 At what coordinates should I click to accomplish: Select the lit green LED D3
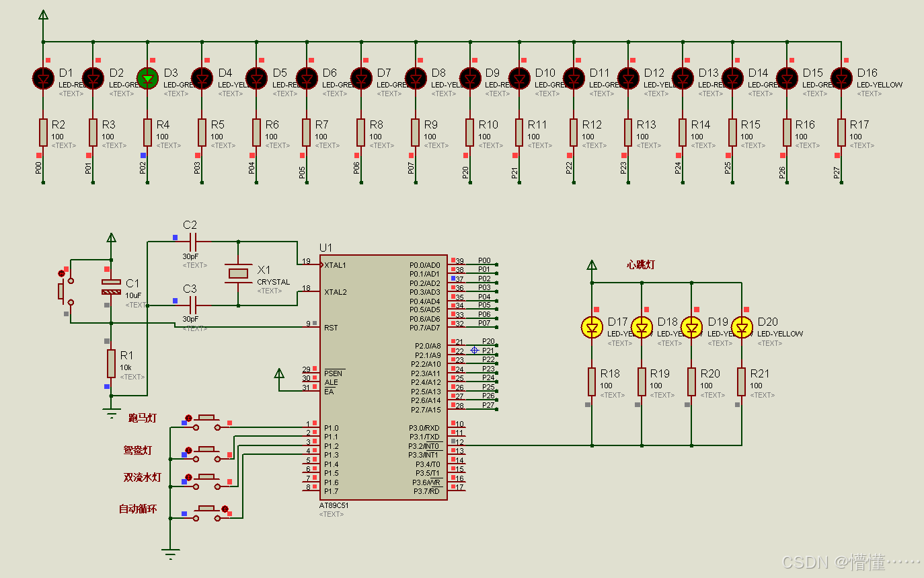click(147, 78)
